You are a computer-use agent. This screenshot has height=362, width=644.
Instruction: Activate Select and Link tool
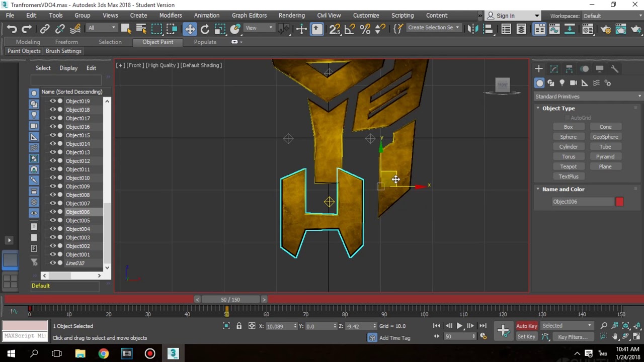tap(45, 29)
